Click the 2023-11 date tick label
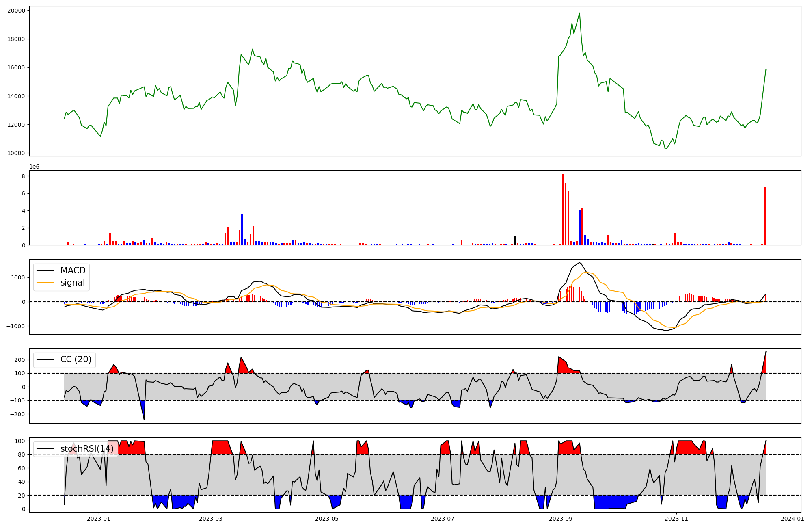This screenshot has width=812, height=528. click(x=677, y=518)
